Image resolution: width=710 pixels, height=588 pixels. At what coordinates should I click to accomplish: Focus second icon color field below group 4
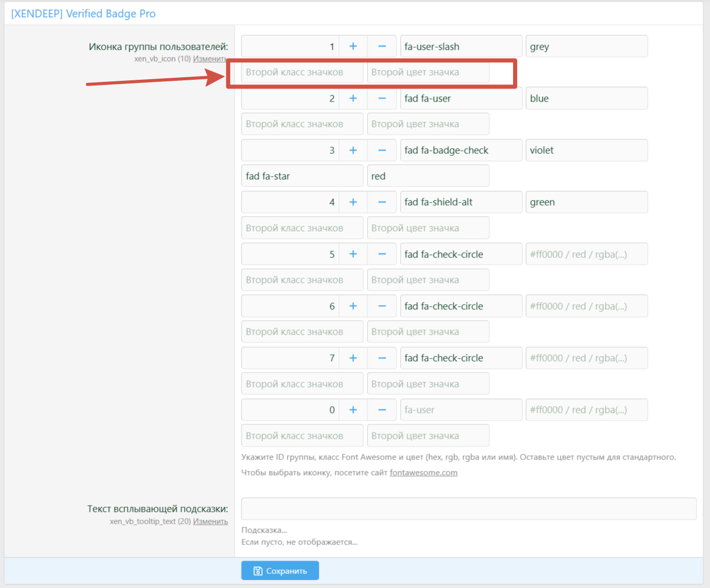tap(428, 228)
